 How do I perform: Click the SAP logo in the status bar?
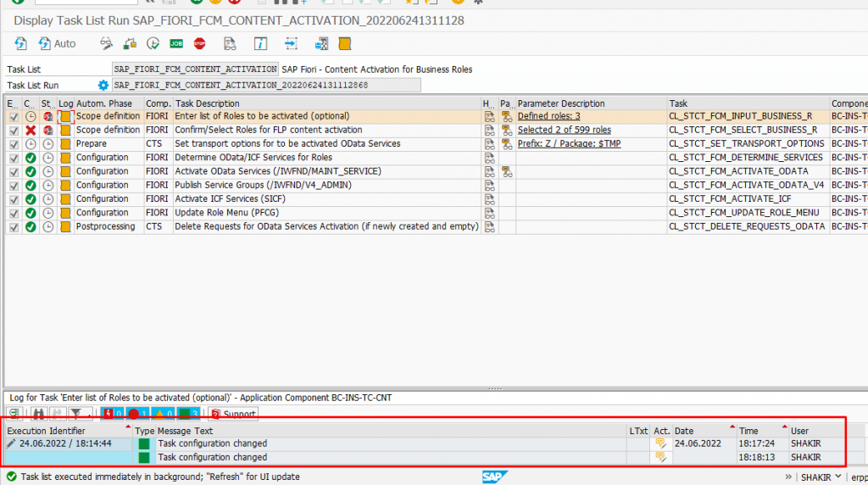(494, 477)
